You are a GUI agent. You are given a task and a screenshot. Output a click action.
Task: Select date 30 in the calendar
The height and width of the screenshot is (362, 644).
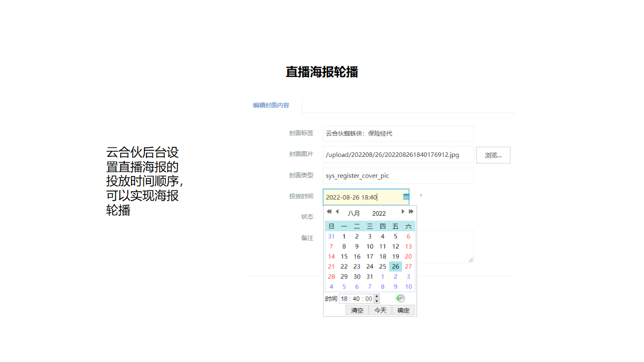357,277
